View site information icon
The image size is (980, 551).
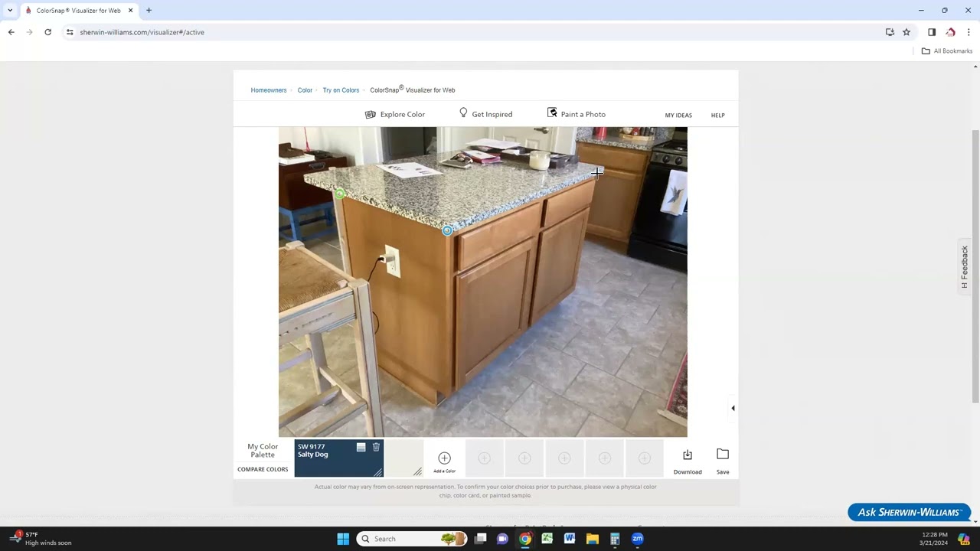click(70, 32)
